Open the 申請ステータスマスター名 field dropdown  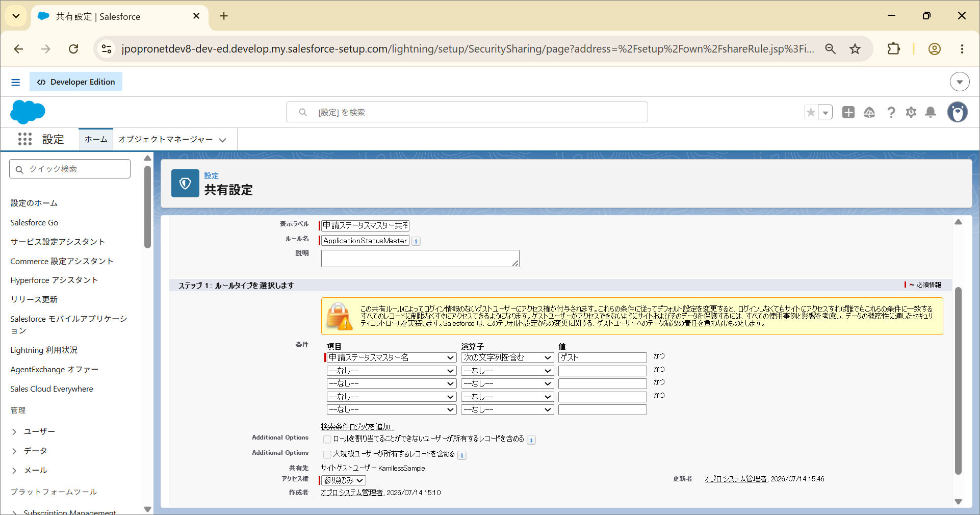pyautogui.click(x=391, y=357)
